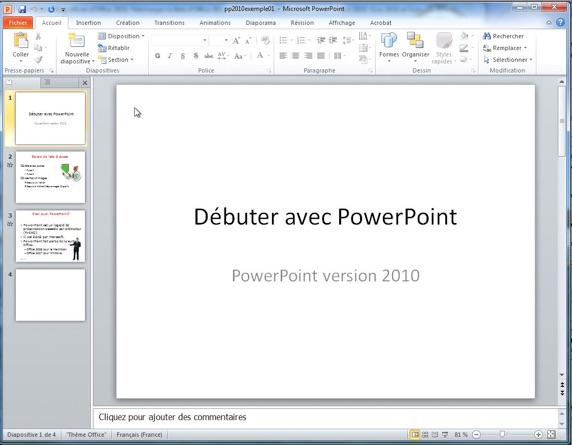Viewport: 572px width, 445px height.
Task: Decrease list indent level icon
Action: click(321, 40)
